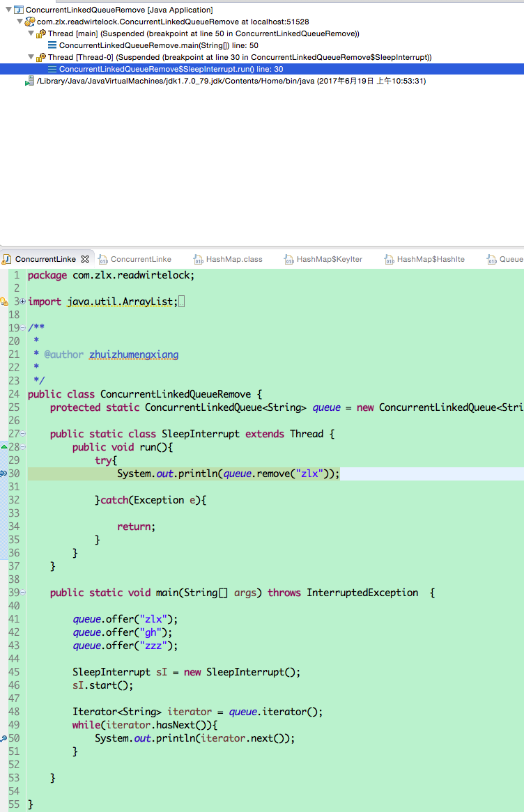The height and width of the screenshot is (812, 524).
Task: Close the active ConcurrentLinke editor tab
Action: 85,259
